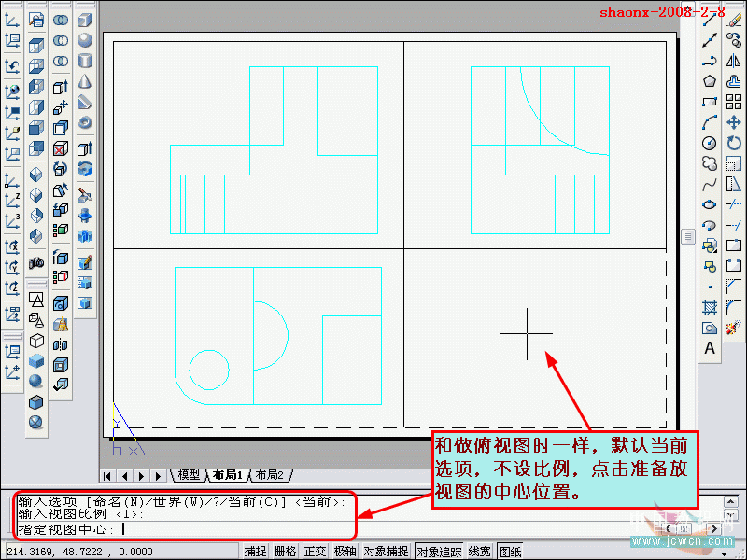Go to next layout tab arrow
The image size is (747, 560).
(142, 476)
